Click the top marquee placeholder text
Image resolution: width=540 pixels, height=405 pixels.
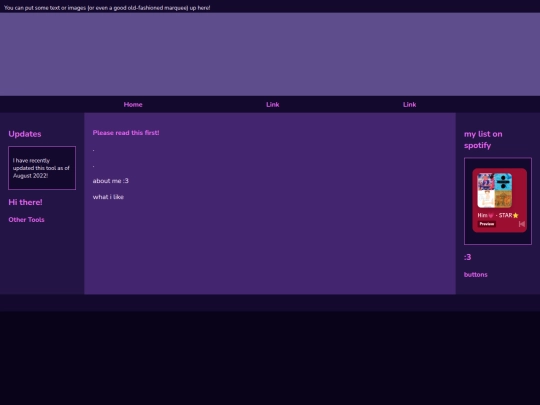[x=107, y=8]
